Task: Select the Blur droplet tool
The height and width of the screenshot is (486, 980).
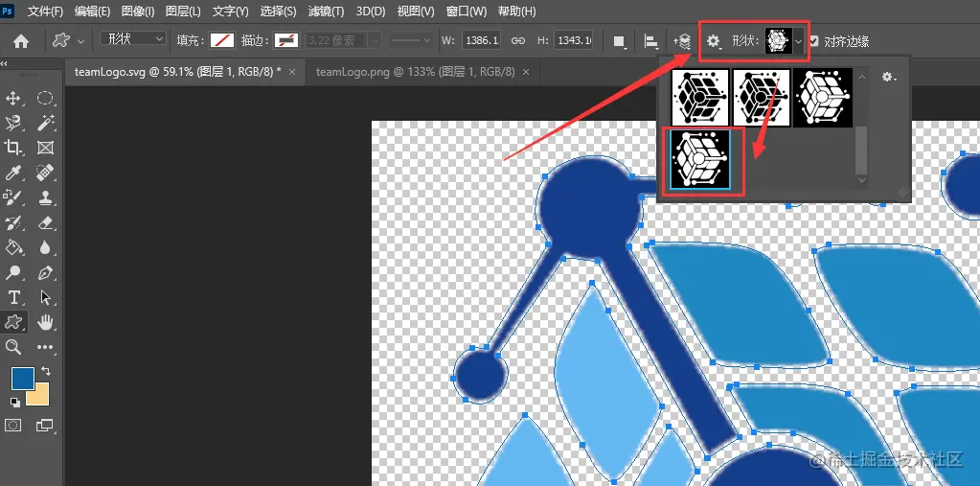Action: coord(45,247)
